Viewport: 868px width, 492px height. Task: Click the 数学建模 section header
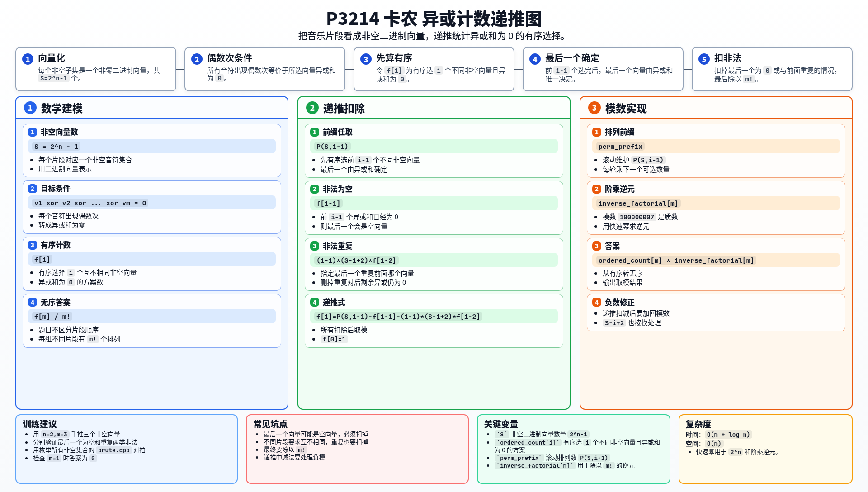coord(62,109)
